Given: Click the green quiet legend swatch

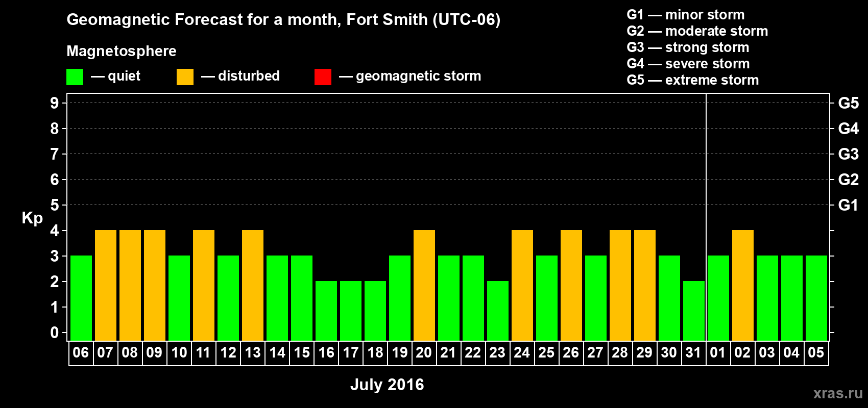Looking at the screenshot, I should coord(75,77).
